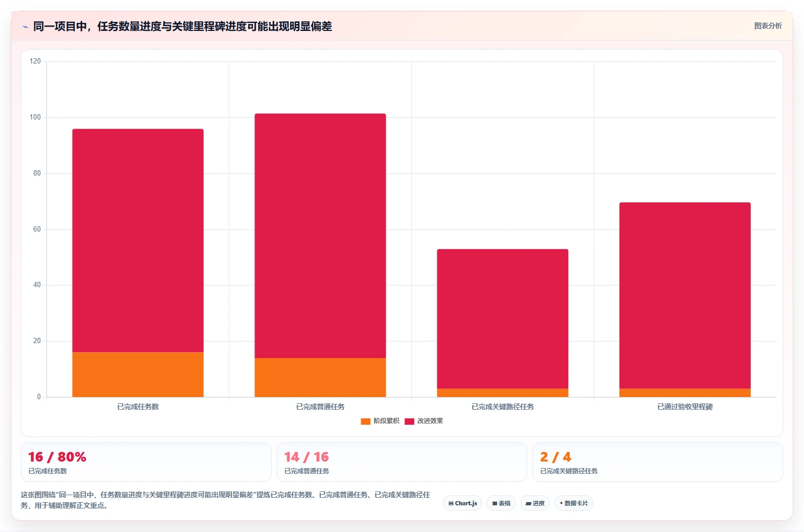The width and height of the screenshot is (804, 532).
Task: Click the 图表分析 label in the header
Action: (768, 26)
